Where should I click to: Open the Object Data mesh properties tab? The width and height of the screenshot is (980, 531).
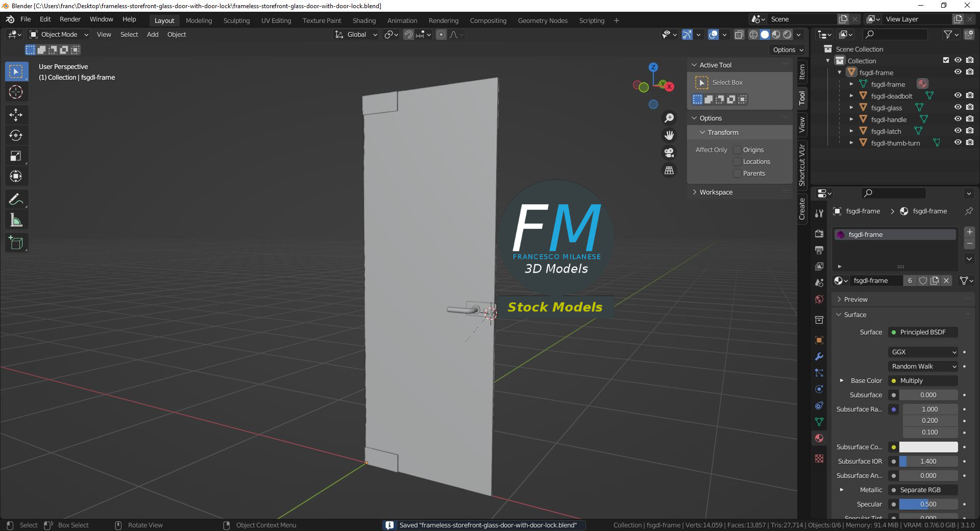819,422
